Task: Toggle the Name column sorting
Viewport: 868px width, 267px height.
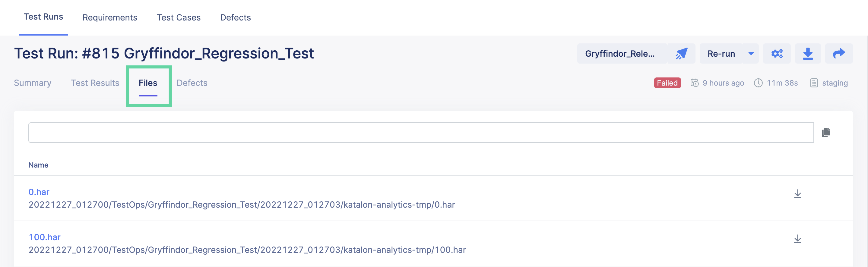Action: pyautogui.click(x=38, y=165)
